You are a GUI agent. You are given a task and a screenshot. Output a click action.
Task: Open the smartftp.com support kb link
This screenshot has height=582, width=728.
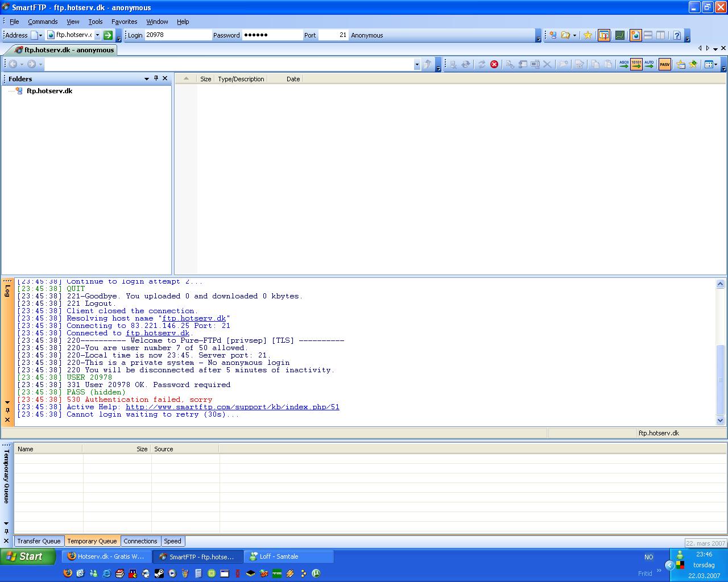[233, 407]
